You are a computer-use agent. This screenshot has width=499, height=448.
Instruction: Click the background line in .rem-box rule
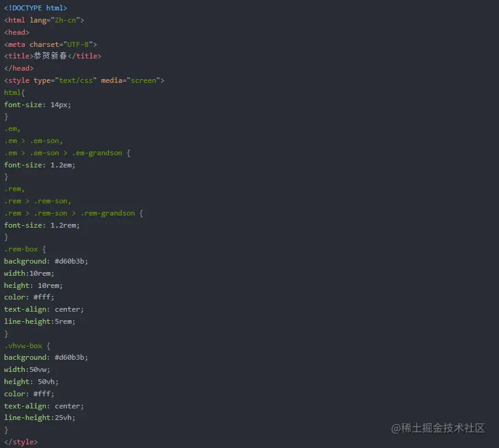[x=46, y=261]
